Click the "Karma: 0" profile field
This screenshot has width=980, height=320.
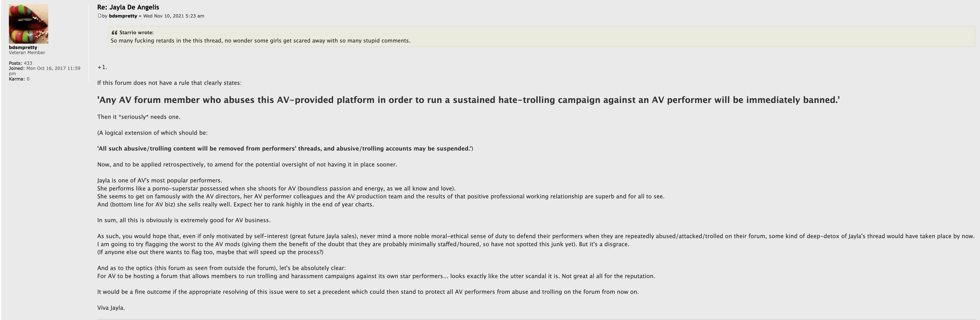coord(19,79)
